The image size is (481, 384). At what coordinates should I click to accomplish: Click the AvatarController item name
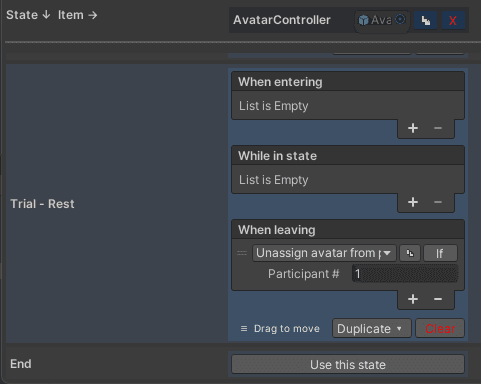pos(282,20)
